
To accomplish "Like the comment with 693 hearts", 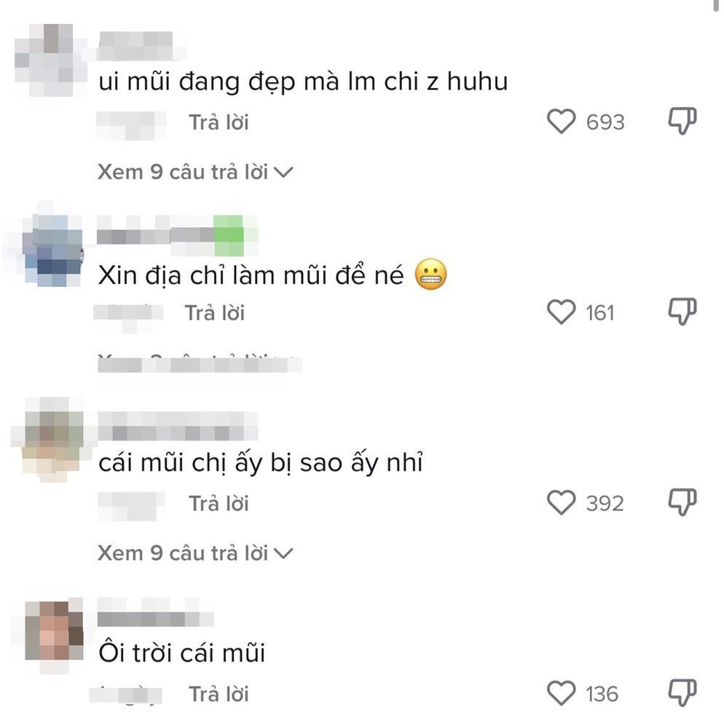I will 561,121.
